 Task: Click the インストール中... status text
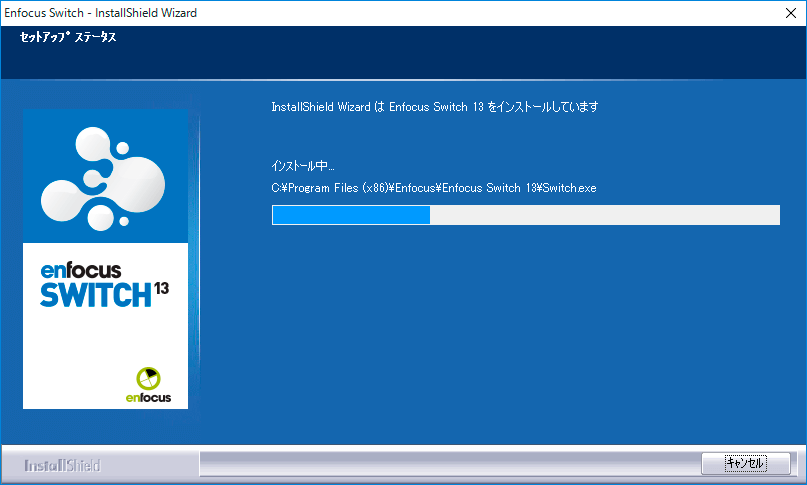point(303,166)
